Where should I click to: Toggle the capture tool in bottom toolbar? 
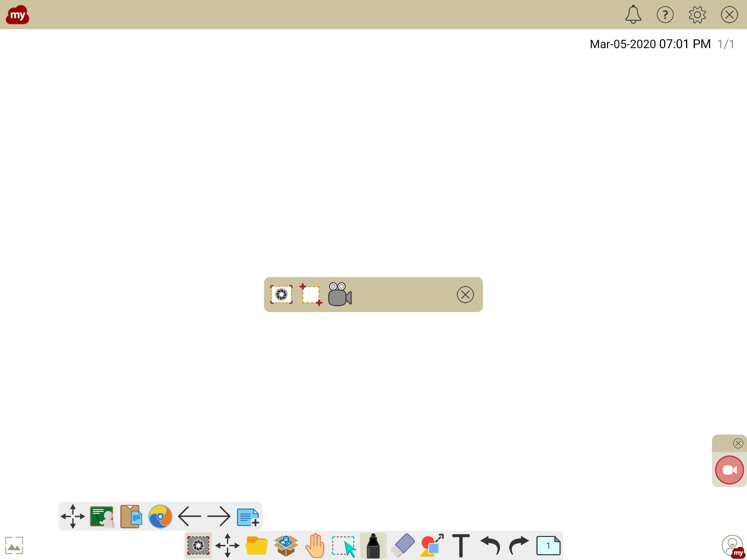(198, 545)
